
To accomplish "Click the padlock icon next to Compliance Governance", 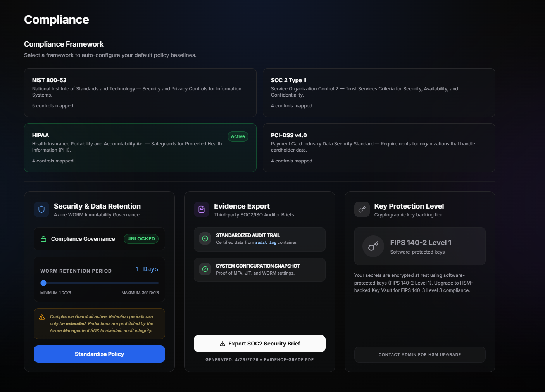I will click(x=43, y=239).
